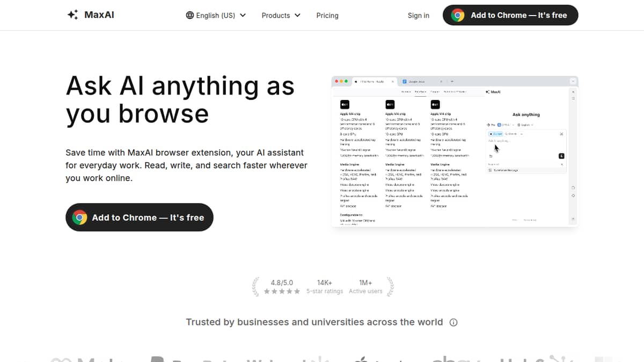
Task: Click "Trusted by businesses and universities" text
Action: (x=314, y=322)
